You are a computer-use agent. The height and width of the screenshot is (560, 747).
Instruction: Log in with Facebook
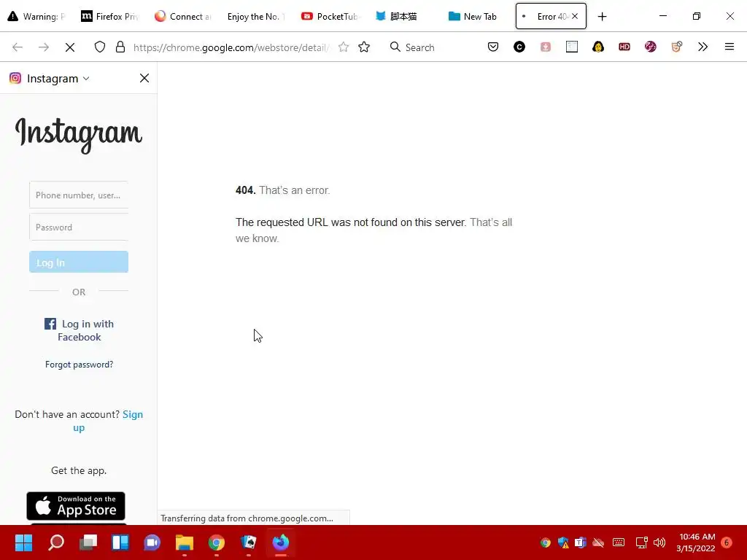click(x=79, y=330)
